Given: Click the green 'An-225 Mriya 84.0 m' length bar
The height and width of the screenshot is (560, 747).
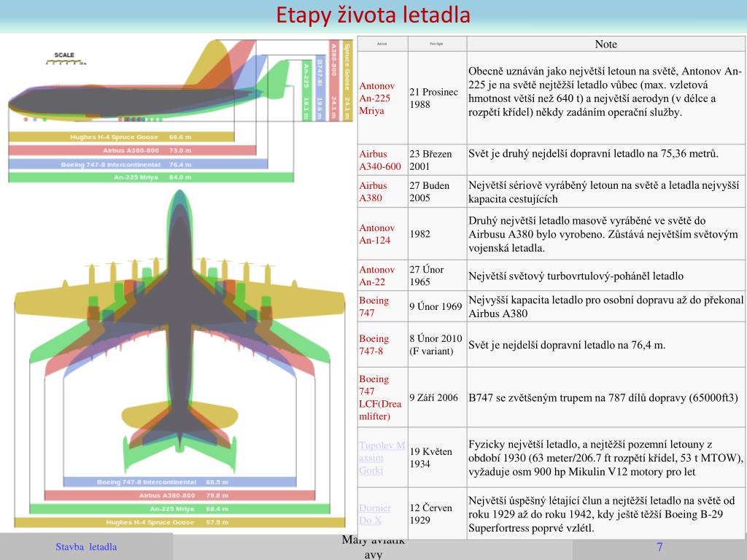Looking at the screenshot, I should tap(151, 177).
